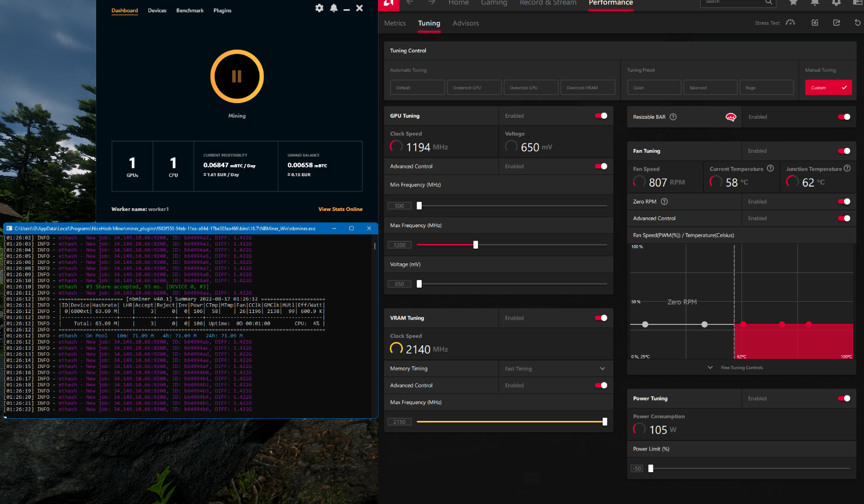
Task: Click the red brain icon beside Resizable BAR
Action: tap(731, 117)
